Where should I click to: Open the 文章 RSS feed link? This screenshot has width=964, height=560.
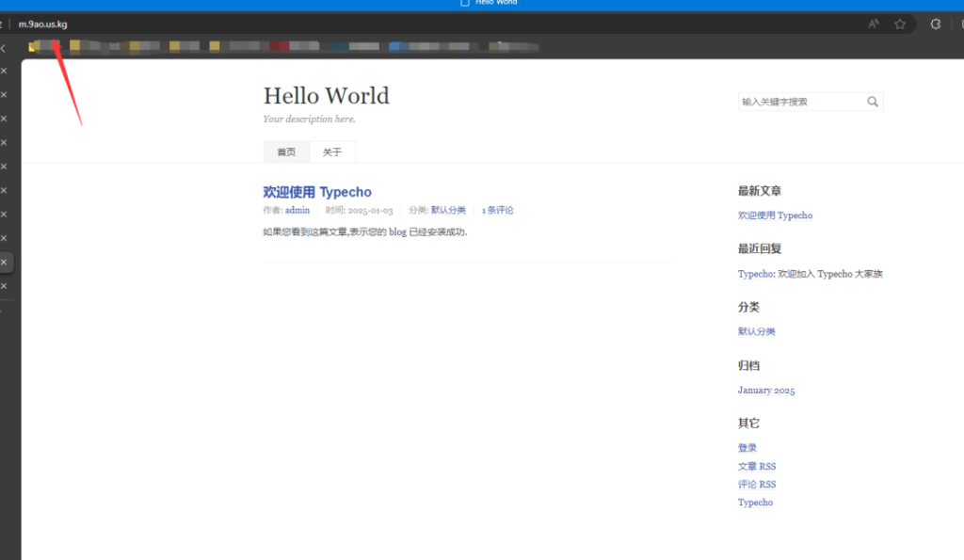(757, 467)
